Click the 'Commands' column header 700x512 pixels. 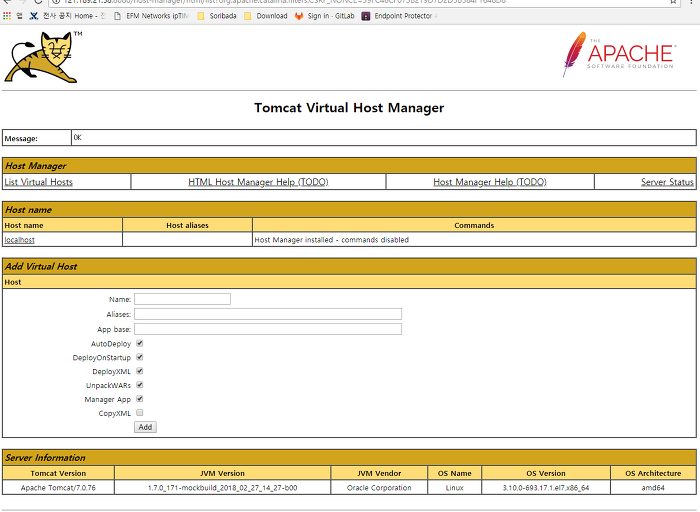474,225
